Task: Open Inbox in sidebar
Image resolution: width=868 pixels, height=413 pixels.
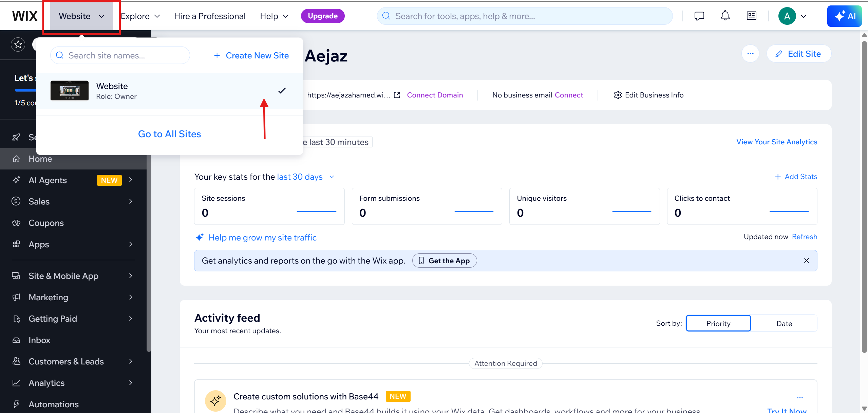Action: (x=73, y=340)
